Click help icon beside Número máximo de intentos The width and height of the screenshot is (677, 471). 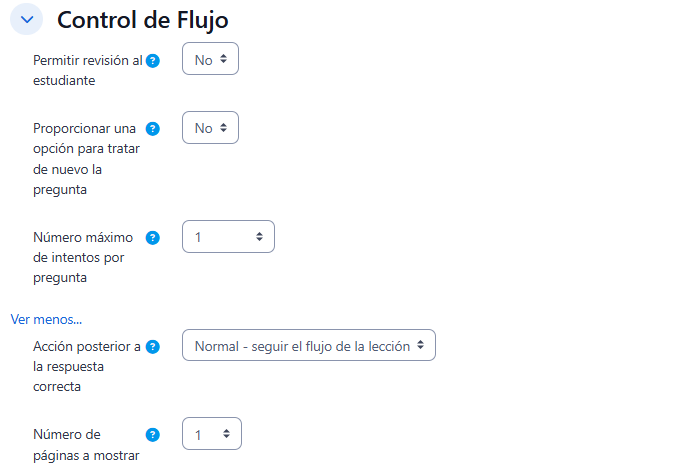tap(153, 238)
